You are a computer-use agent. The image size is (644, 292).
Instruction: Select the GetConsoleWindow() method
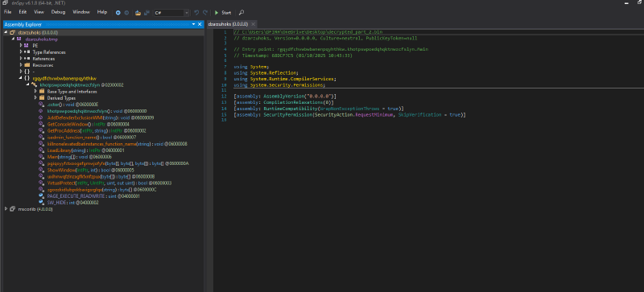[x=89, y=124]
